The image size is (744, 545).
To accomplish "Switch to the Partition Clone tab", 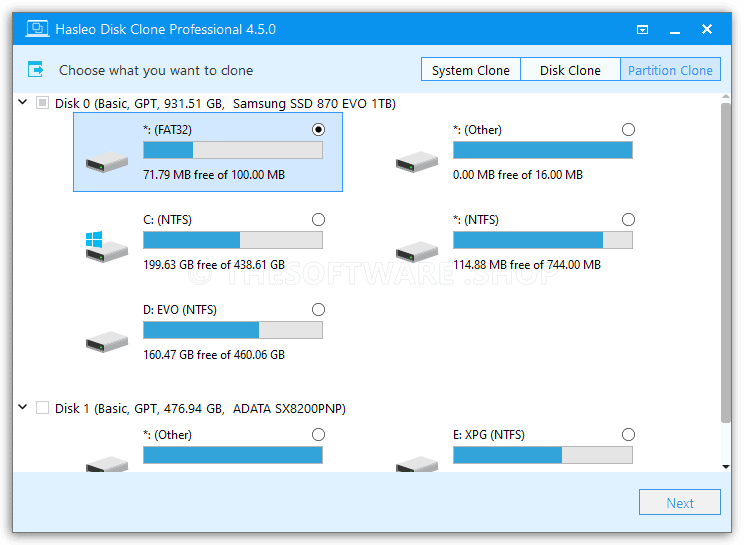I will pyautogui.click(x=670, y=70).
